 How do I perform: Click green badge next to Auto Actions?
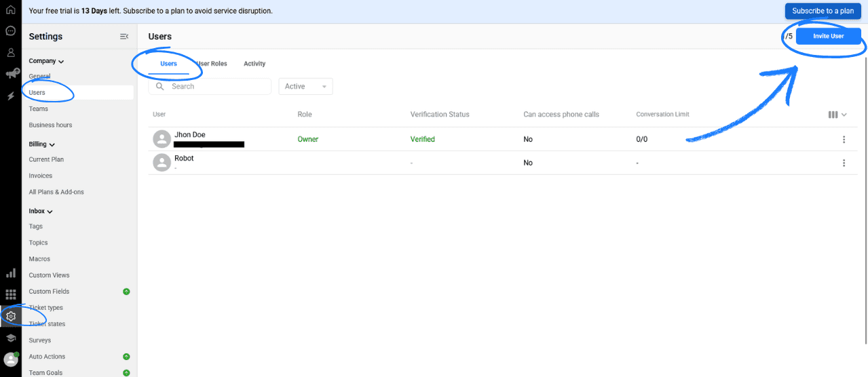coord(126,357)
